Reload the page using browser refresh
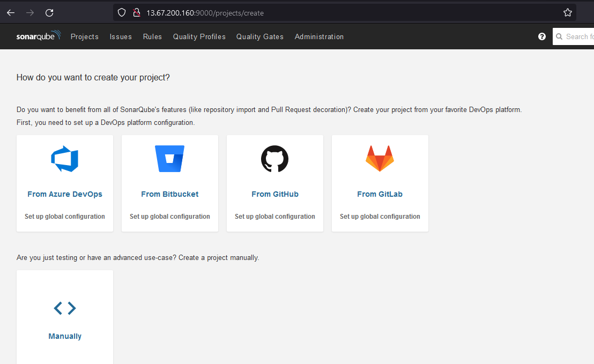 click(x=49, y=12)
